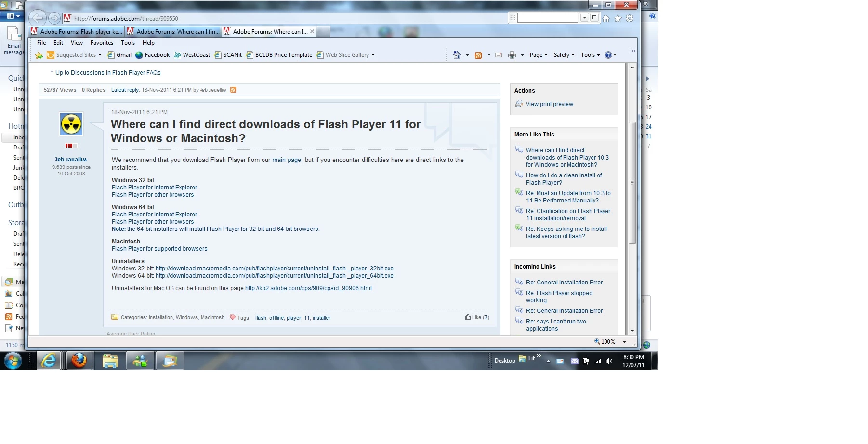Open the search provider dropdown arrow
This screenshot has height=444, width=868.
pyautogui.click(x=584, y=18)
